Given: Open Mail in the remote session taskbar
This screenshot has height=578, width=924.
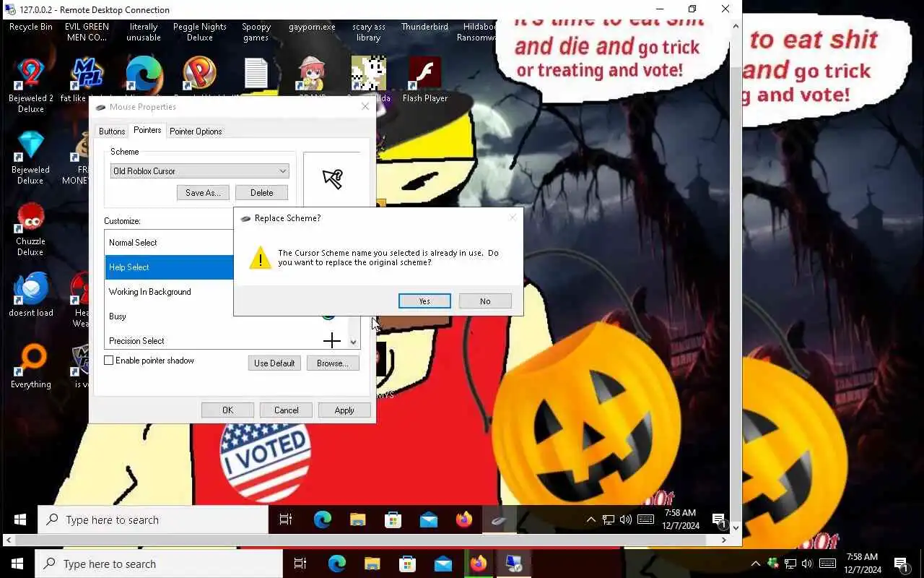Looking at the screenshot, I should point(428,519).
